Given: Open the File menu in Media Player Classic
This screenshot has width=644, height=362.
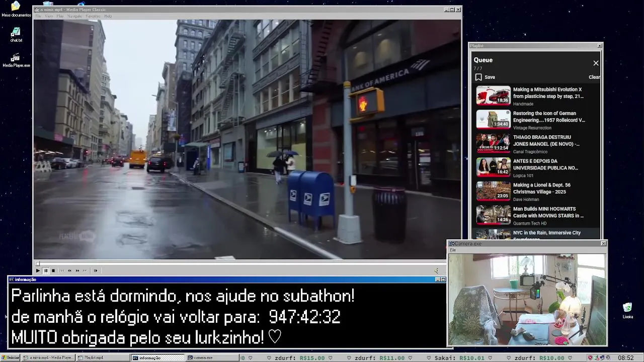Looking at the screenshot, I should pyautogui.click(x=38, y=16).
